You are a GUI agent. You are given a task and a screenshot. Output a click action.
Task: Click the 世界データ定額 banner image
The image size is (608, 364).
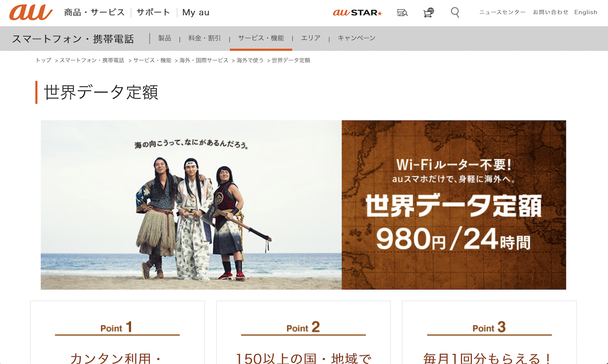303,205
